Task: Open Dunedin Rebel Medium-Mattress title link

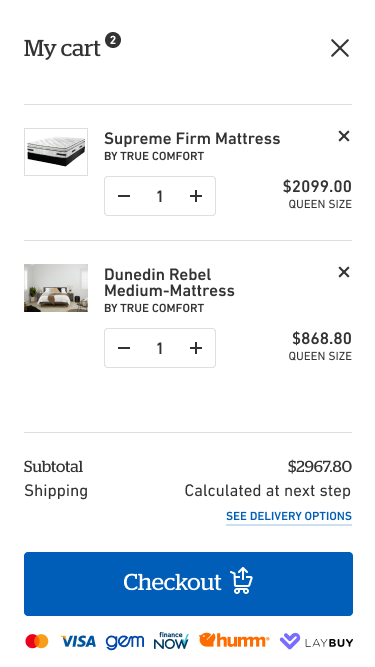Action: coord(169,282)
